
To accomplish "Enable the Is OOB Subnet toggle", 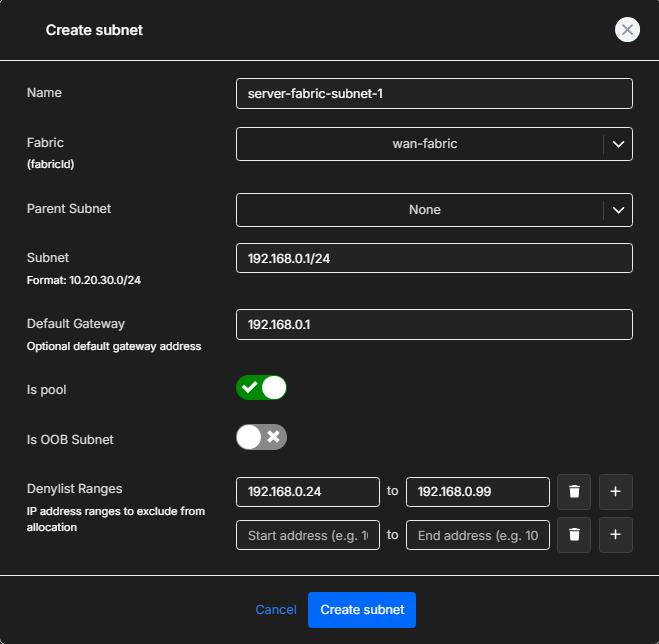I will (x=261, y=437).
